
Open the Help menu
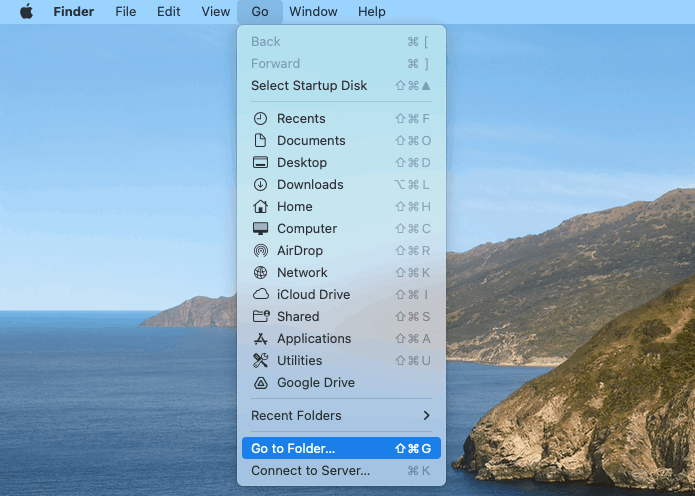tap(371, 12)
